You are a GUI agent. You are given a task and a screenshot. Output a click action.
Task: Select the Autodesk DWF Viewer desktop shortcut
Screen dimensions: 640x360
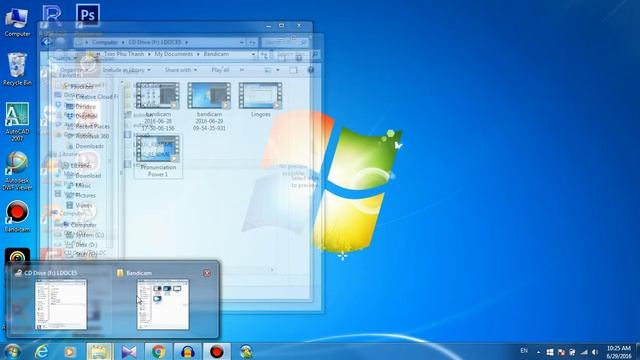(17, 171)
